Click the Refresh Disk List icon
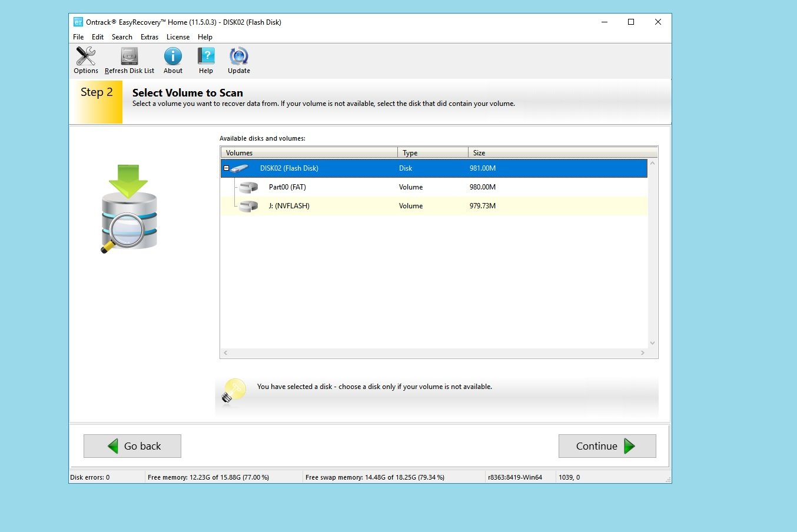The height and width of the screenshot is (532, 797). click(x=129, y=56)
